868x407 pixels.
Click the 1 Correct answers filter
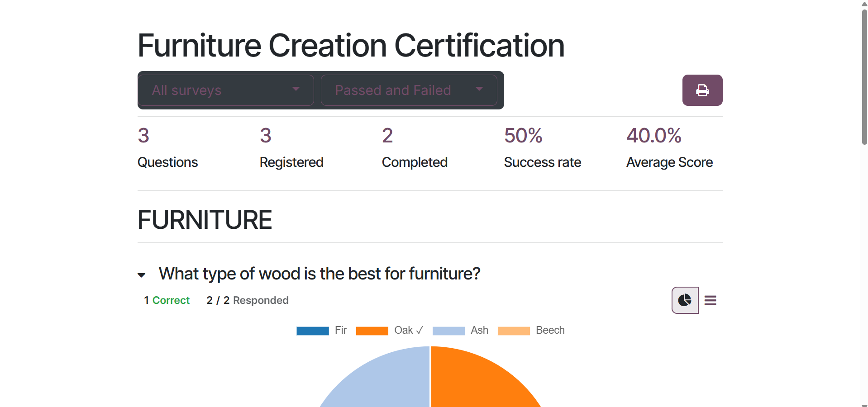coord(167,300)
